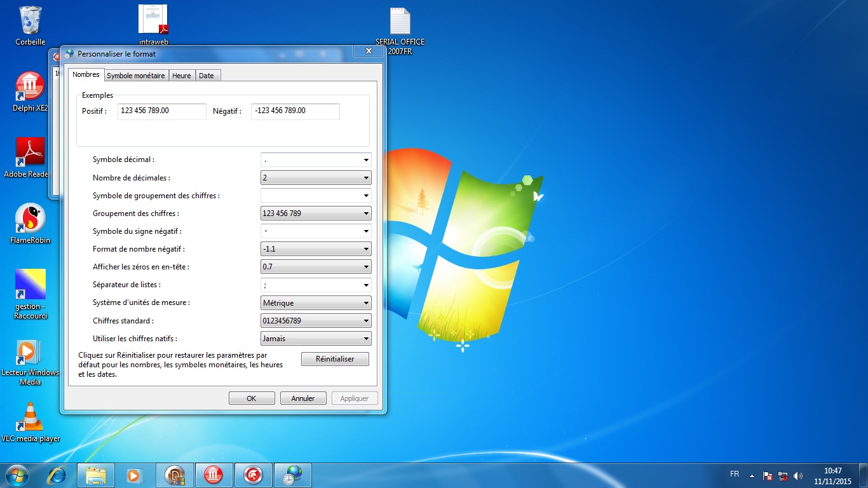The width and height of the screenshot is (868, 488).
Task: Open the taskbar clock and date
Action: [832, 476]
